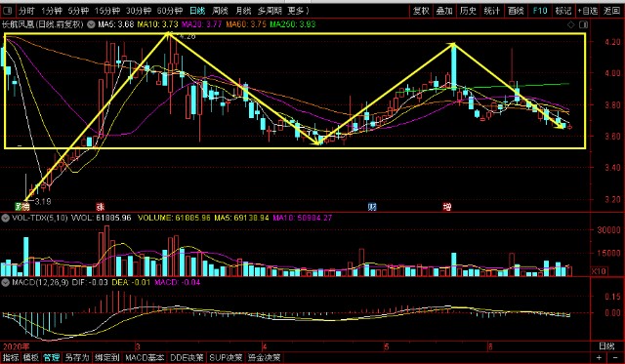The height and width of the screenshot is (364, 625).
Task: Open the F10 company info
Action: (x=540, y=11)
